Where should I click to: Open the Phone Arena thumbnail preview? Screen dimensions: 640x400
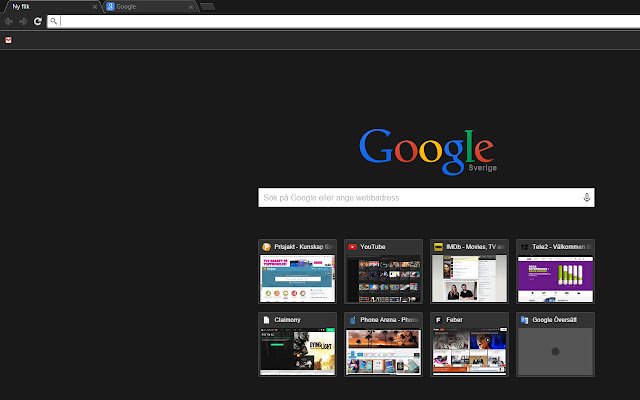click(x=384, y=351)
